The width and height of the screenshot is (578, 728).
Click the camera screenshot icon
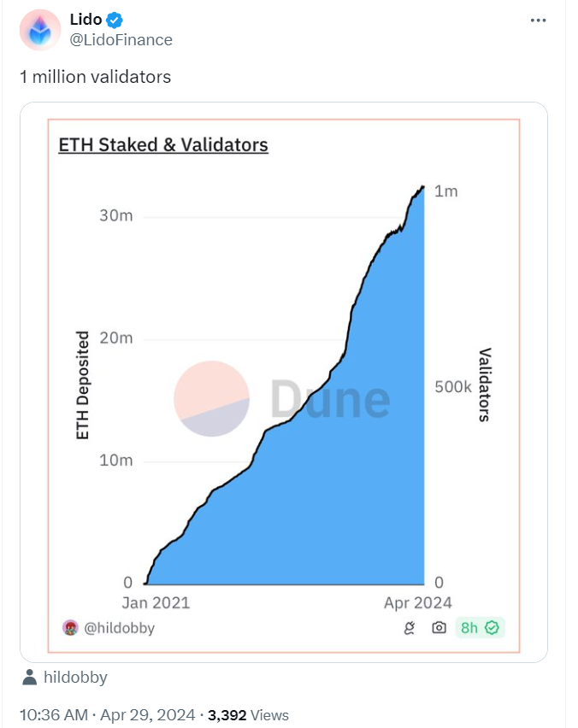tap(439, 628)
